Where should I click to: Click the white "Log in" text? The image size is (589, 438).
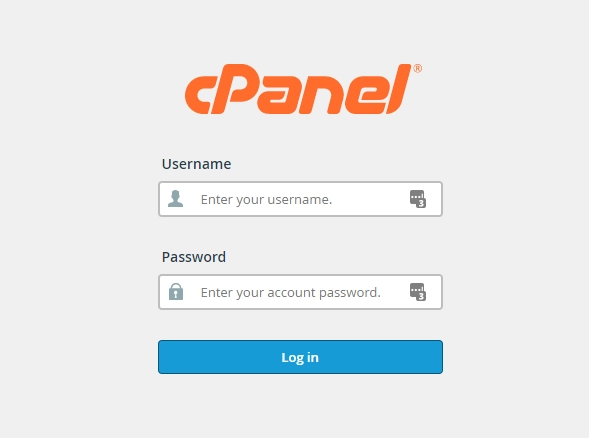(x=300, y=358)
